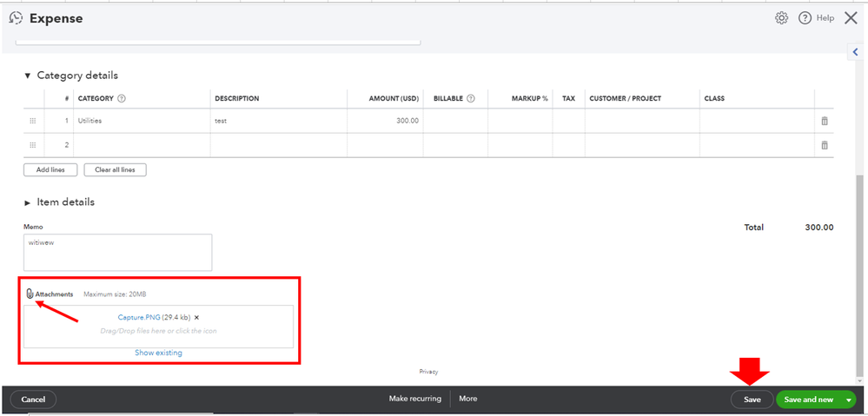Delete line 1 with trash icon

[825, 121]
